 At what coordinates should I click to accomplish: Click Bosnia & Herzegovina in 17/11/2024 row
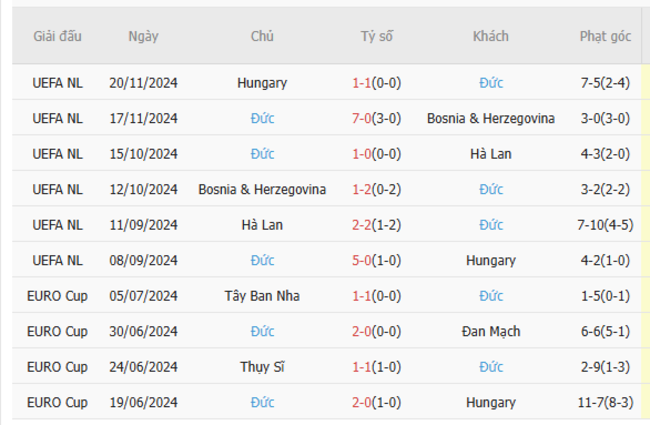tap(491, 118)
